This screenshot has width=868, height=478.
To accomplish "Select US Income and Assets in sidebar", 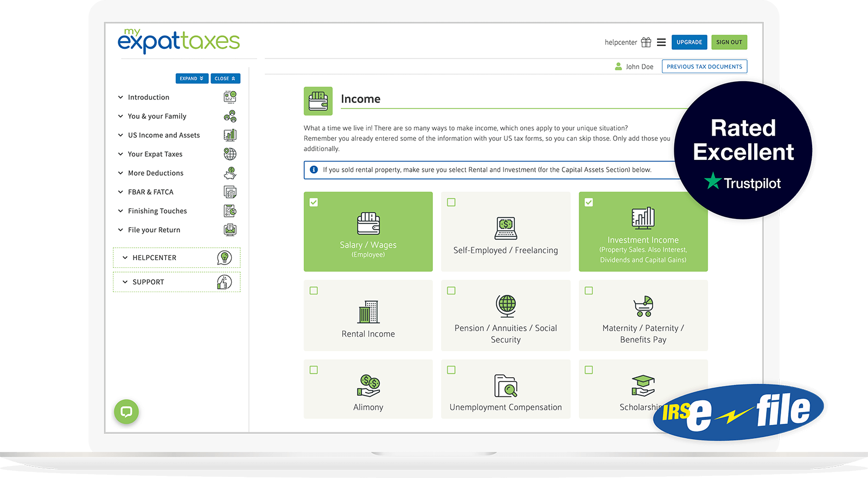I will (x=164, y=135).
